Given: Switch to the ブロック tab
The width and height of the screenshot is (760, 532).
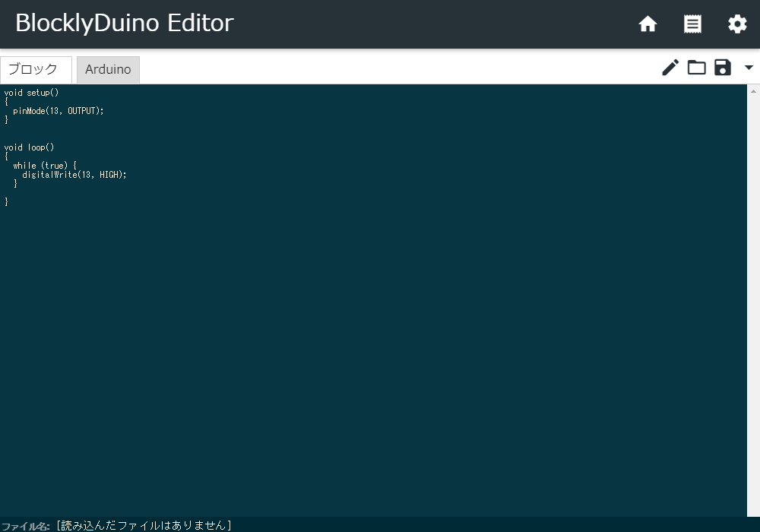Looking at the screenshot, I should click(33, 69).
